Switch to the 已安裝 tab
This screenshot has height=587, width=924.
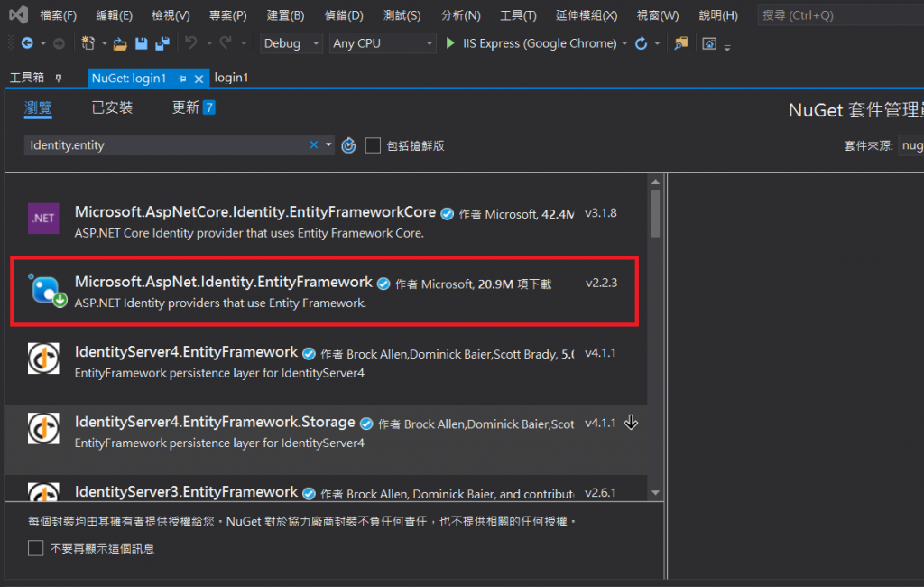coord(112,108)
